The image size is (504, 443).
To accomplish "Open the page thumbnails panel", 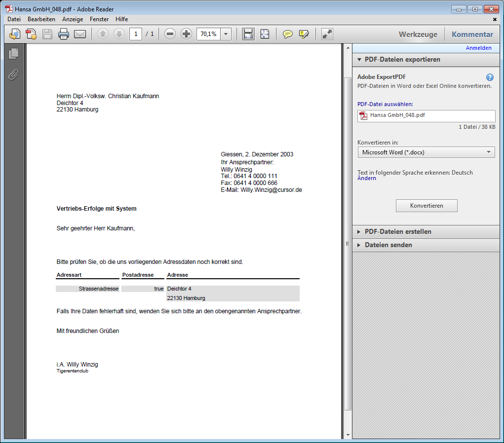I will (x=13, y=53).
